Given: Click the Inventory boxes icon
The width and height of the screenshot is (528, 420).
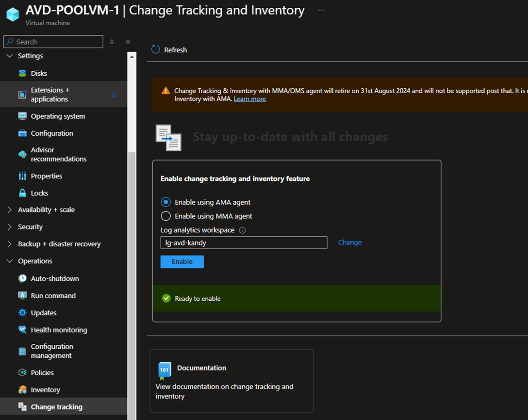Looking at the screenshot, I should (22, 390).
